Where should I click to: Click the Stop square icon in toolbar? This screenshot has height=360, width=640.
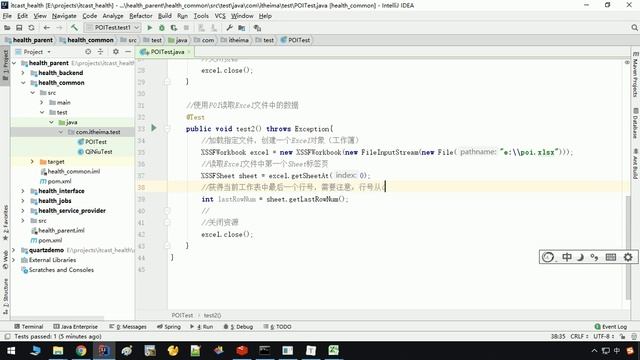(x=186, y=28)
